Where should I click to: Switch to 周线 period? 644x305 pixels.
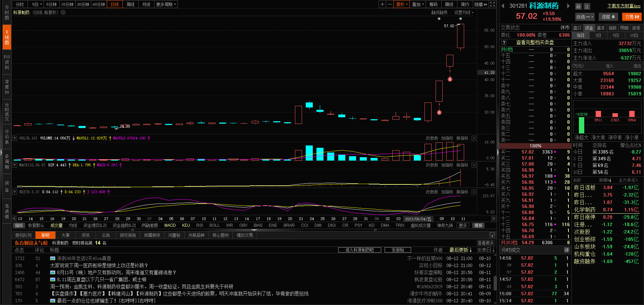131,4
